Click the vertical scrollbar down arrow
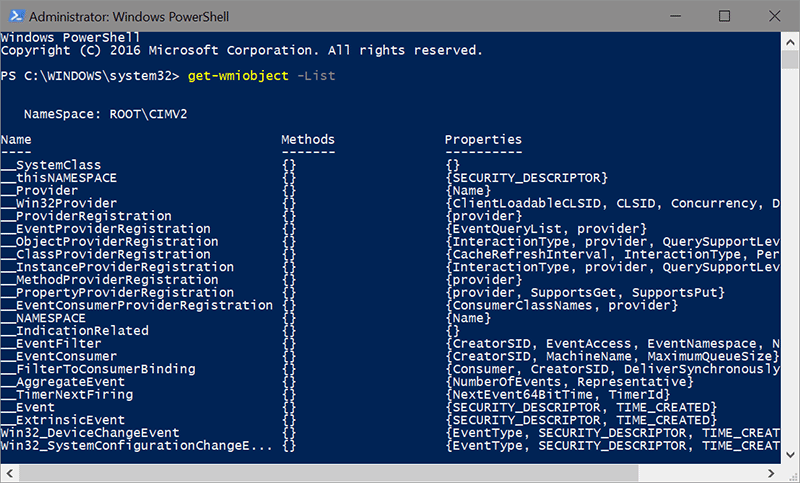 [x=790, y=474]
